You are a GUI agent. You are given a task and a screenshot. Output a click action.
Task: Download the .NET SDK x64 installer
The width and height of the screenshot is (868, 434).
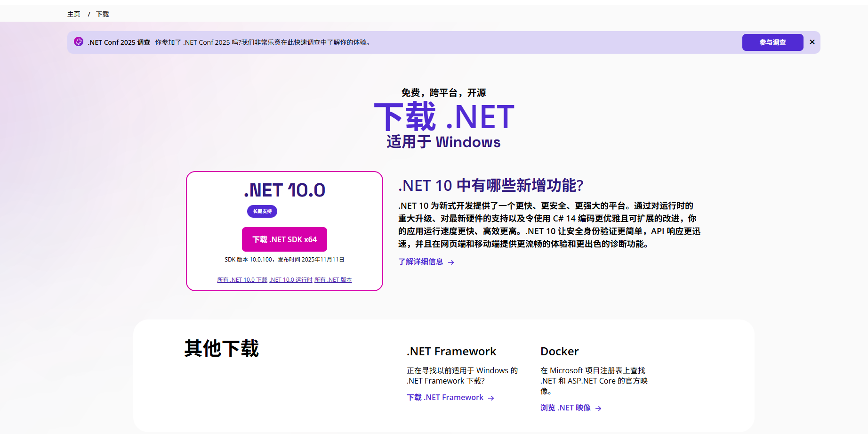pos(284,239)
